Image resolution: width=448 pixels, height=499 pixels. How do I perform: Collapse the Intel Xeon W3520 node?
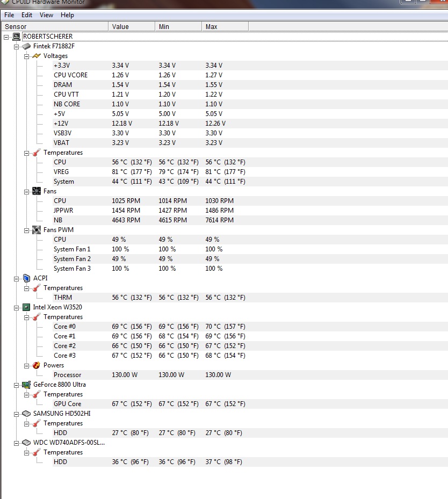point(16,308)
